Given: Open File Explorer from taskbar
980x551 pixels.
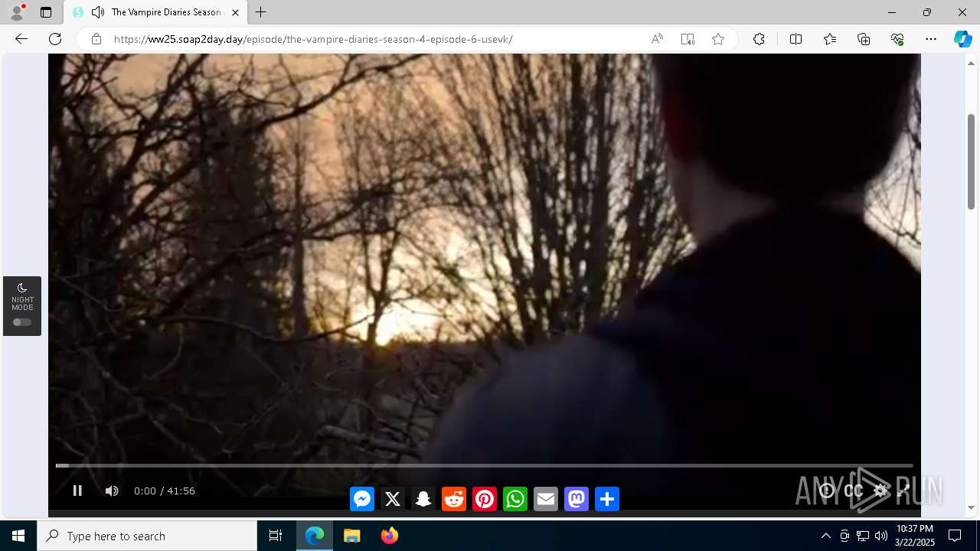Looking at the screenshot, I should coord(352,536).
